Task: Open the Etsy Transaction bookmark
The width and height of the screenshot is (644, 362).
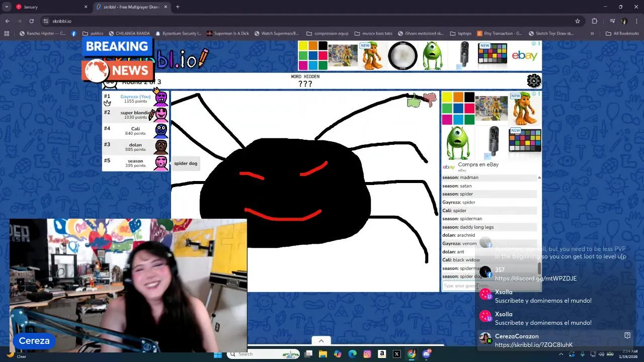Action: [x=499, y=34]
